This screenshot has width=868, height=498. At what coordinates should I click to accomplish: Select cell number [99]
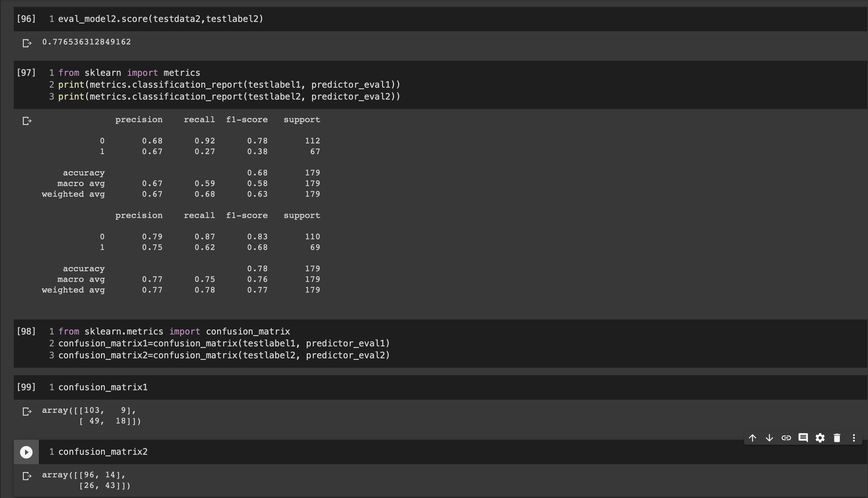pyautogui.click(x=26, y=387)
